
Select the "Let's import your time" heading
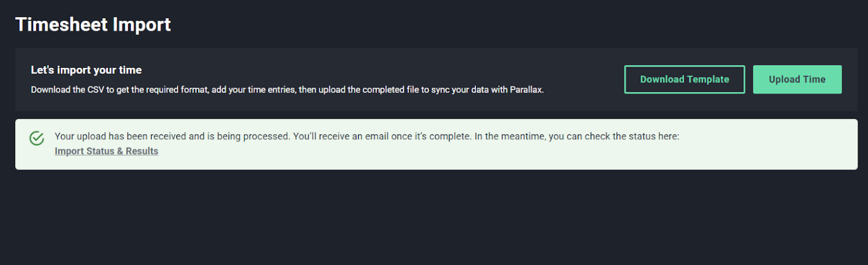[86, 70]
